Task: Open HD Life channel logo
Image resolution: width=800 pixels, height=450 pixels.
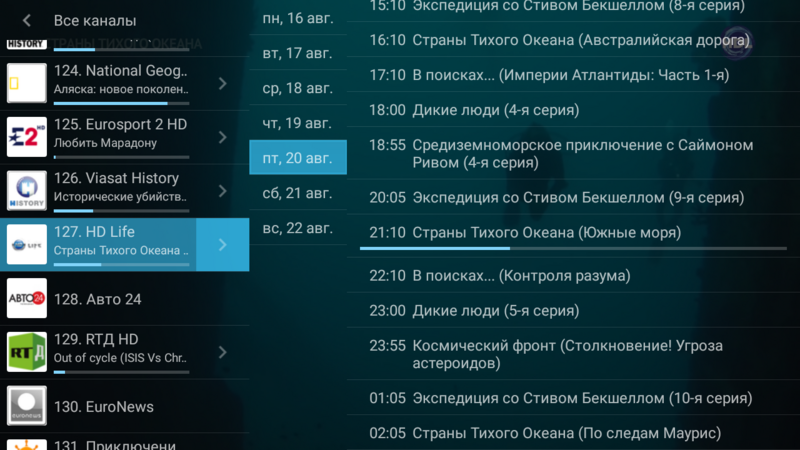Action: (x=27, y=244)
